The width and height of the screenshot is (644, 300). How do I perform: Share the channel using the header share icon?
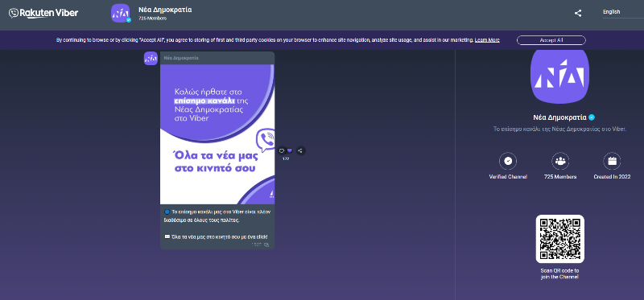click(x=578, y=13)
